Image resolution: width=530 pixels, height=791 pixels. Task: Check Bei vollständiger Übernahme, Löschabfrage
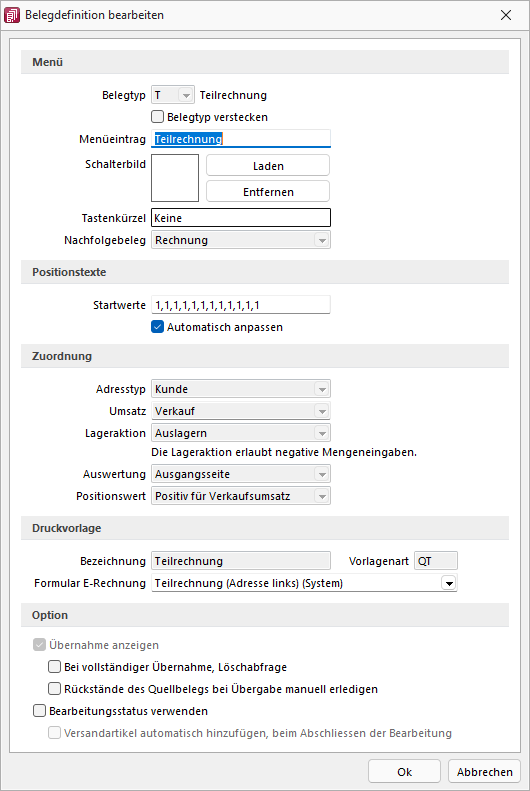click(x=54, y=667)
